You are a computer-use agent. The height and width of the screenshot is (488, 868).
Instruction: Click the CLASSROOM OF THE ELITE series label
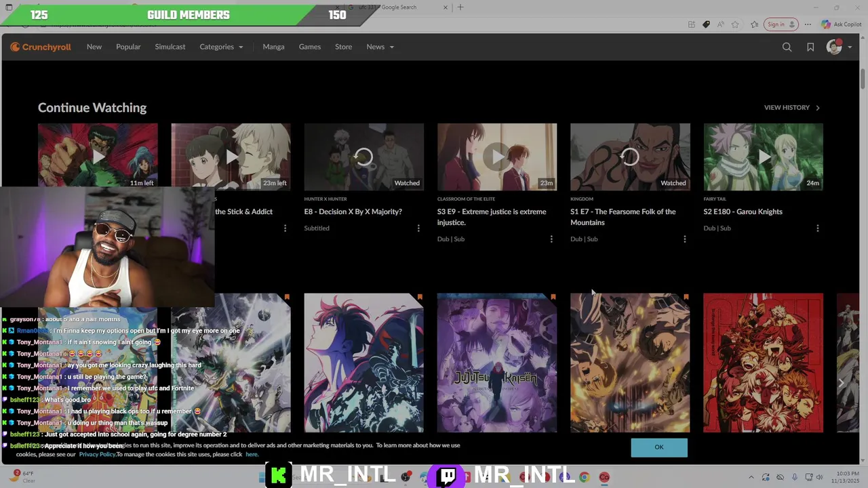click(x=466, y=199)
